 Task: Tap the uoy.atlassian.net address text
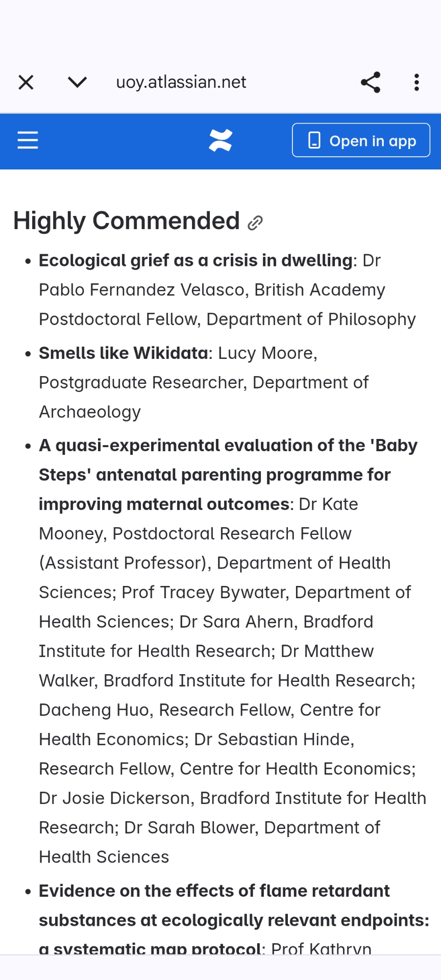[181, 82]
